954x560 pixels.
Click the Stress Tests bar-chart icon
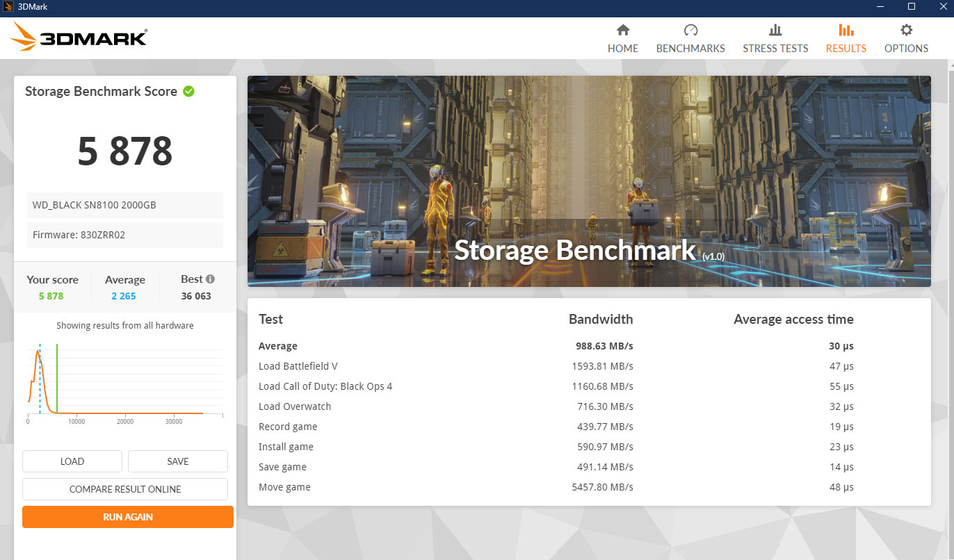coord(775,30)
